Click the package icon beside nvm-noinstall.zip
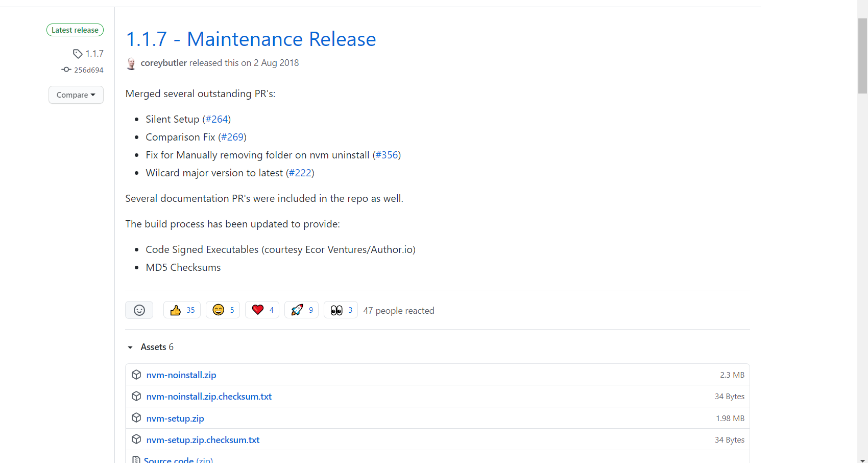 coord(136,375)
